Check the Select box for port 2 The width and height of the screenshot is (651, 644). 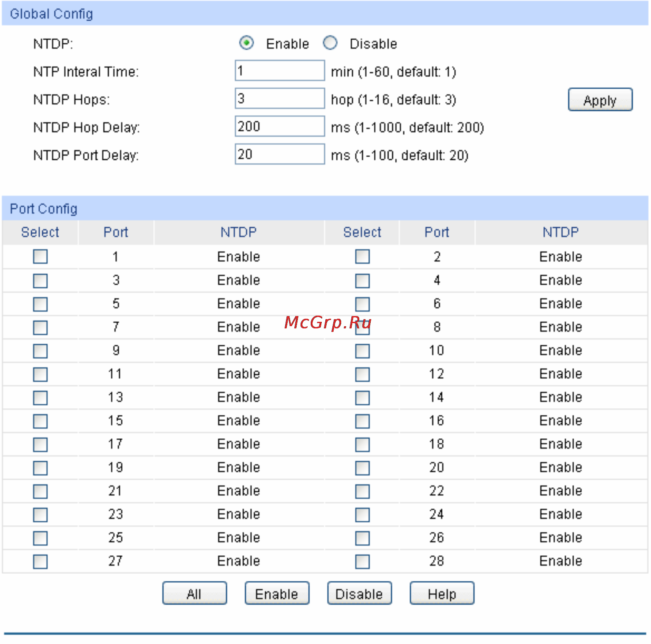[x=362, y=257]
